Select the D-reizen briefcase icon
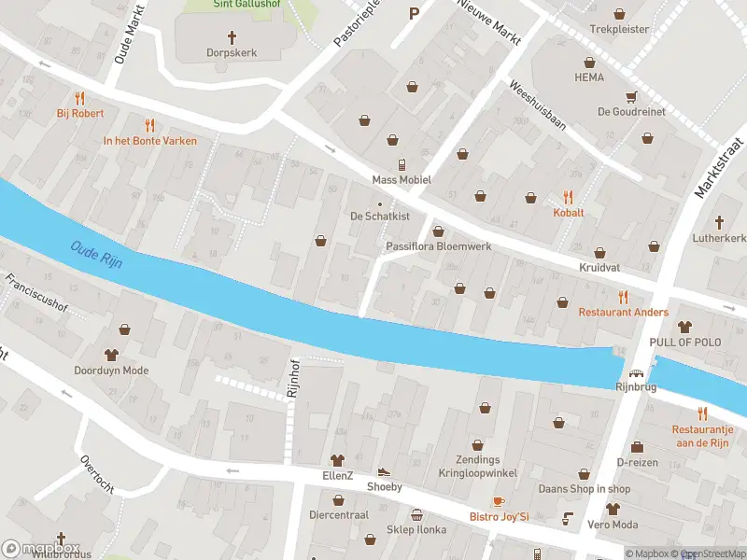Image resolution: width=747 pixels, height=560 pixels. coord(637,447)
